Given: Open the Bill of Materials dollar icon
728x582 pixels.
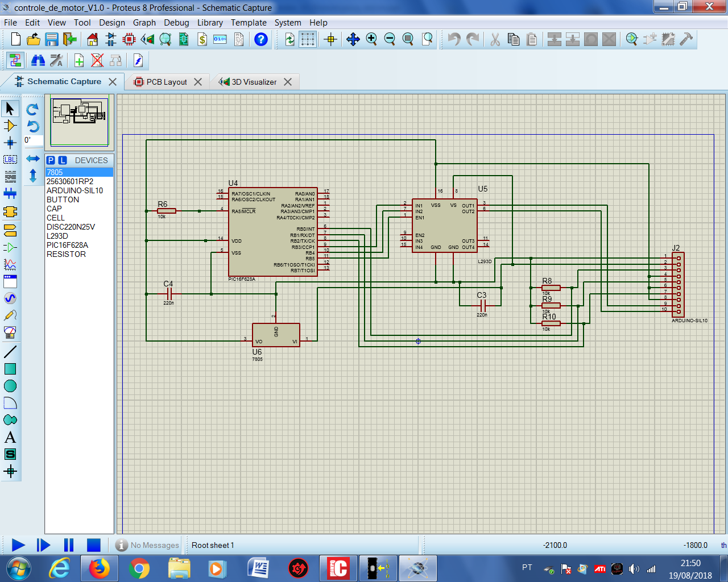Looking at the screenshot, I should point(202,39).
